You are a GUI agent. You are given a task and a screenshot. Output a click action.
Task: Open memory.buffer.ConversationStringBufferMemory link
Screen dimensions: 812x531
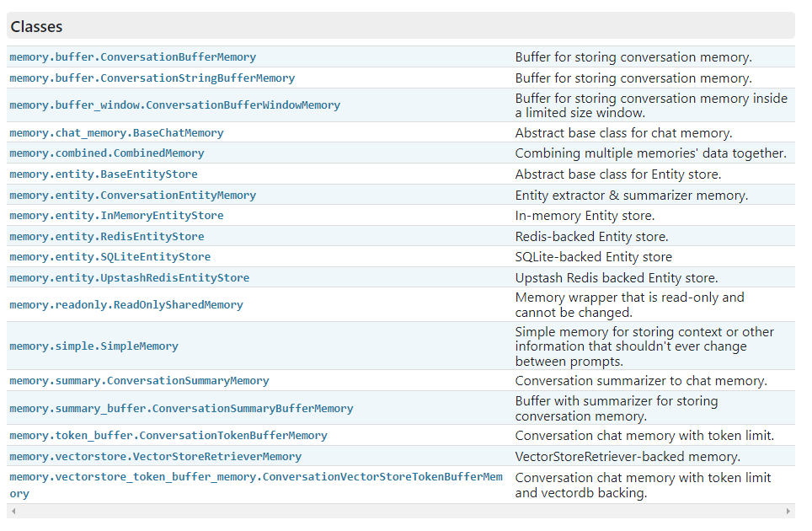coord(152,78)
